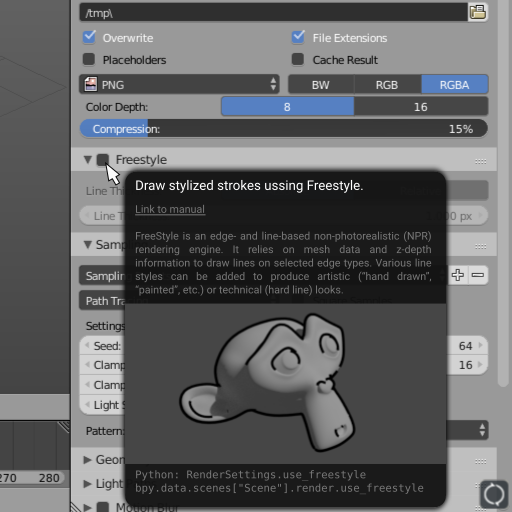Screen dimensions: 512x512
Task: Grab the Freestyle panel drag grip
Action: pos(481,161)
